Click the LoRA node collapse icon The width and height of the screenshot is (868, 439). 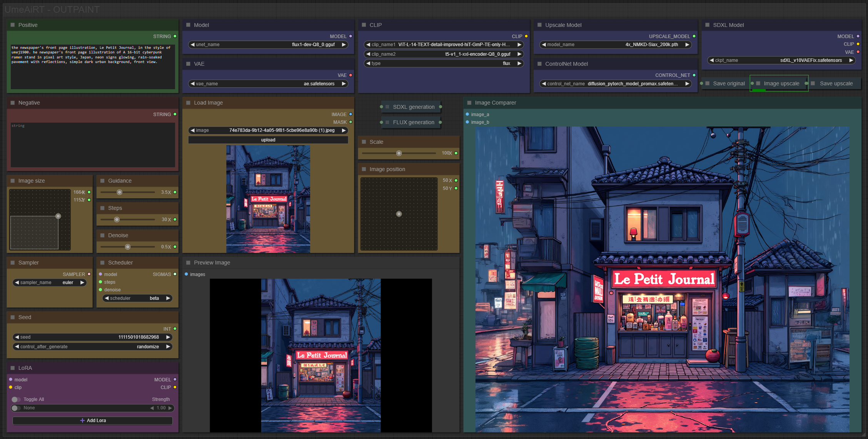pyautogui.click(x=13, y=368)
